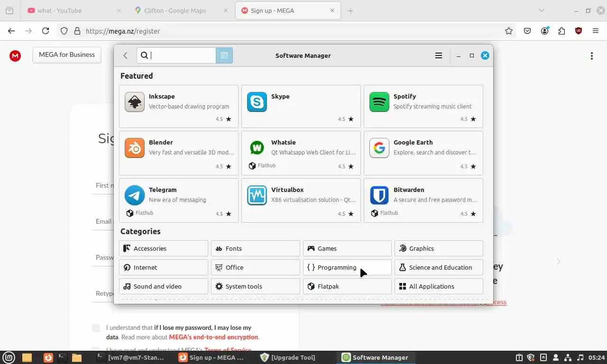
Task: Open the 05:24 panel clock
Action: click(x=597, y=357)
